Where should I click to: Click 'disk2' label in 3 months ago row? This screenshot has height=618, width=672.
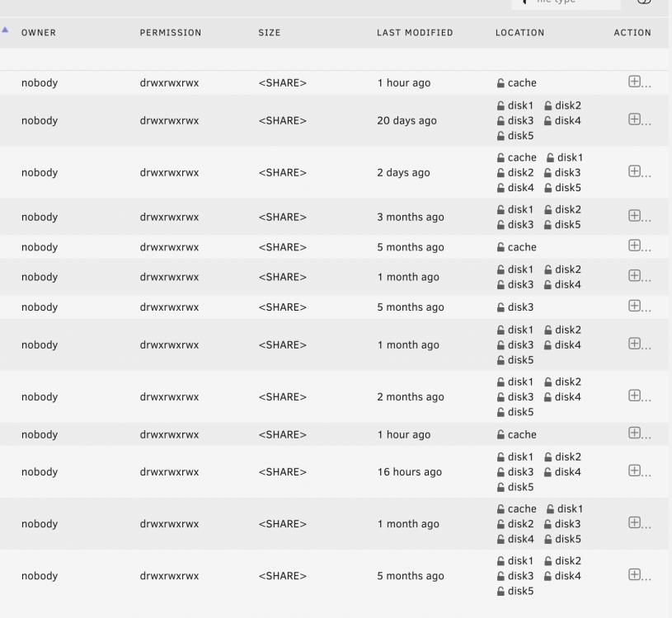click(x=568, y=209)
